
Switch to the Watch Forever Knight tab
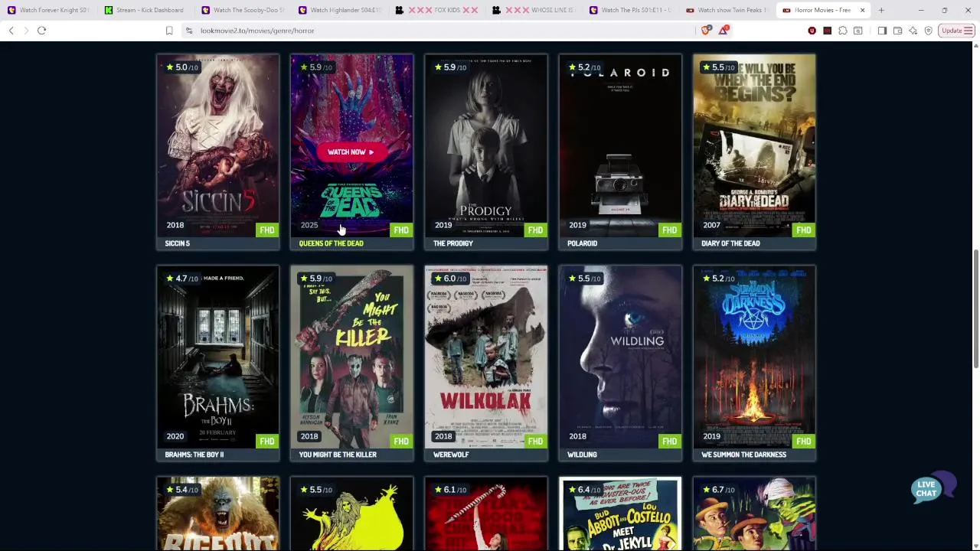(47, 10)
